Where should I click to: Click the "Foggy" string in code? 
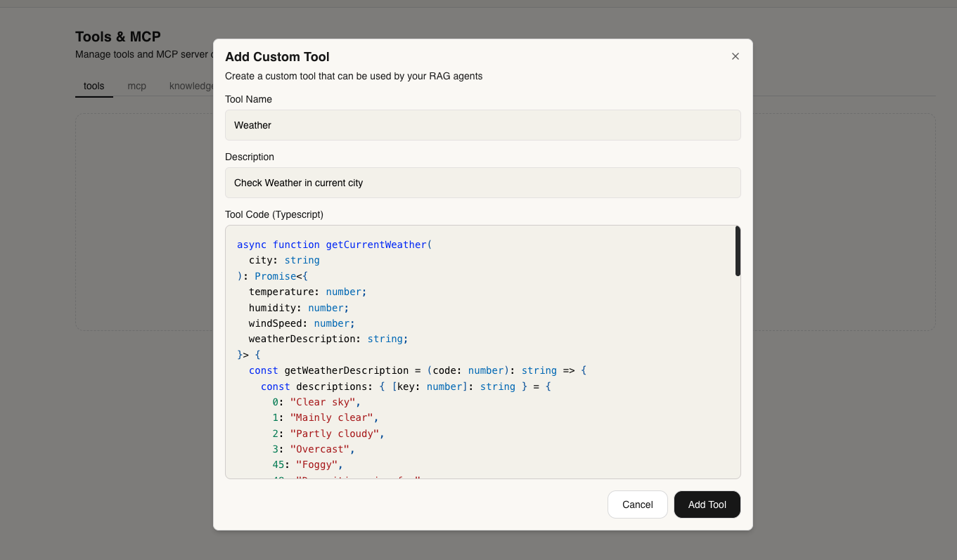point(318,464)
